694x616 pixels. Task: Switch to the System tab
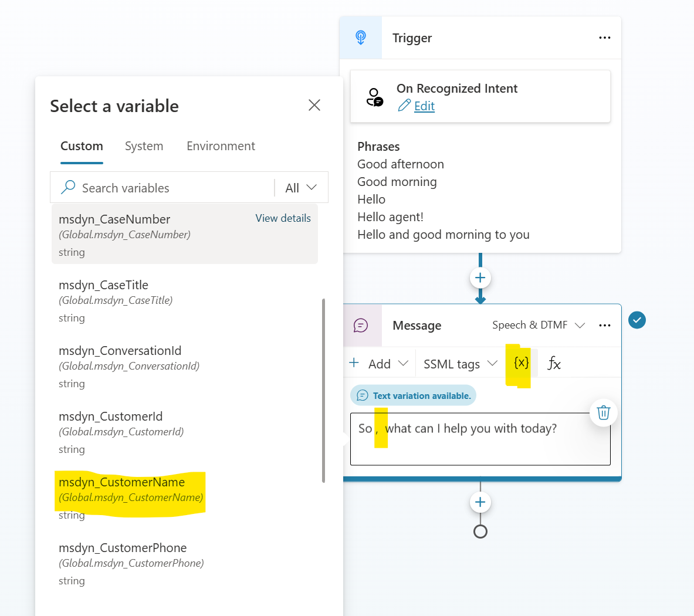(x=144, y=146)
